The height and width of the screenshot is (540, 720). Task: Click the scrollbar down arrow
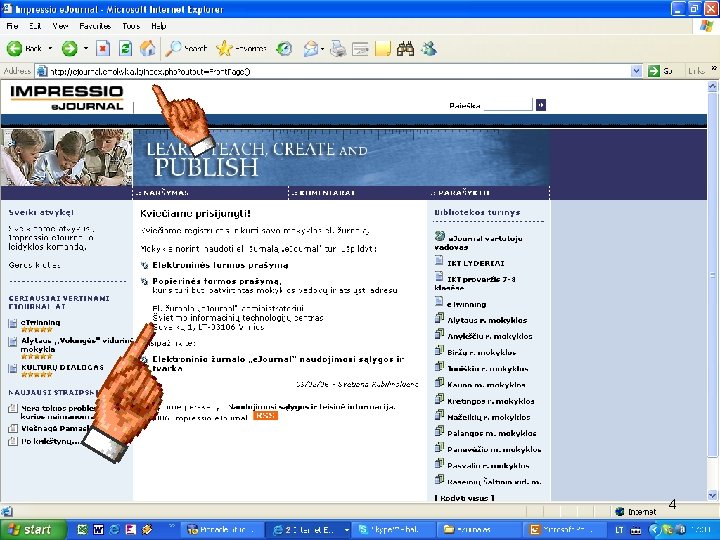tap(712, 495)
